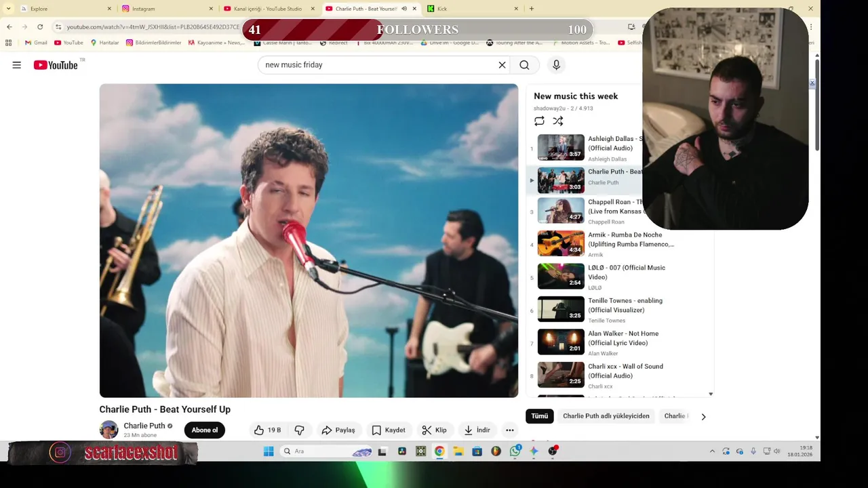Mute the Charlie Puth tab audio

click(404, 9)
